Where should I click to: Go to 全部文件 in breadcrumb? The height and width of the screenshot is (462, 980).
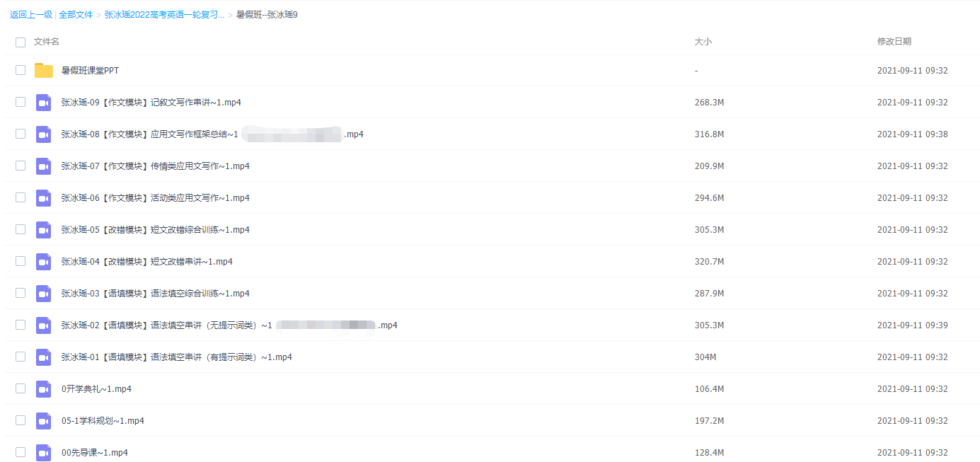click(x=76, y=15)
